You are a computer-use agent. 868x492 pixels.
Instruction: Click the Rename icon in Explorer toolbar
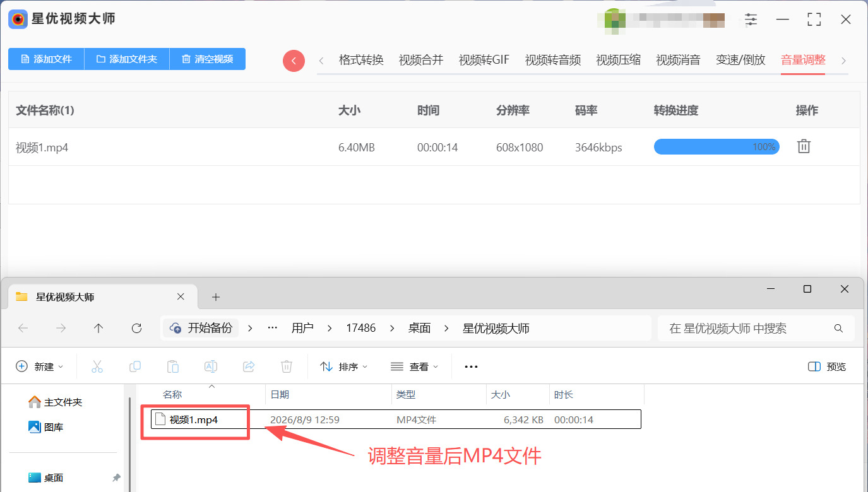211,366
